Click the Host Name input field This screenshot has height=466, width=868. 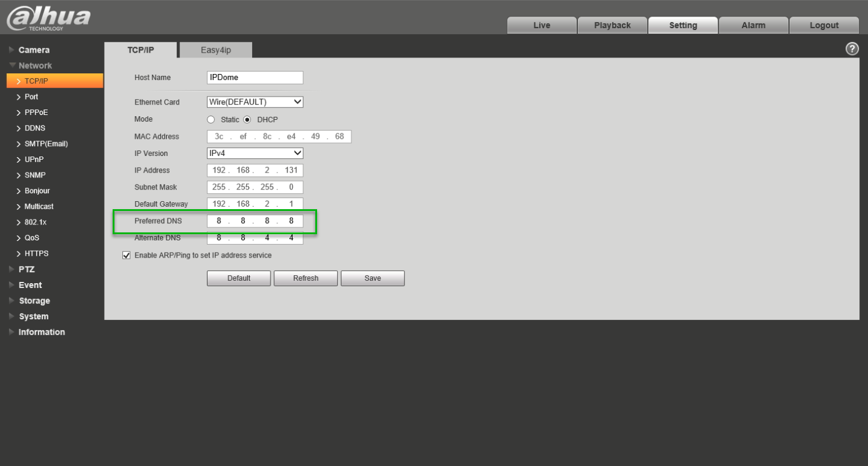coord(255,78)
